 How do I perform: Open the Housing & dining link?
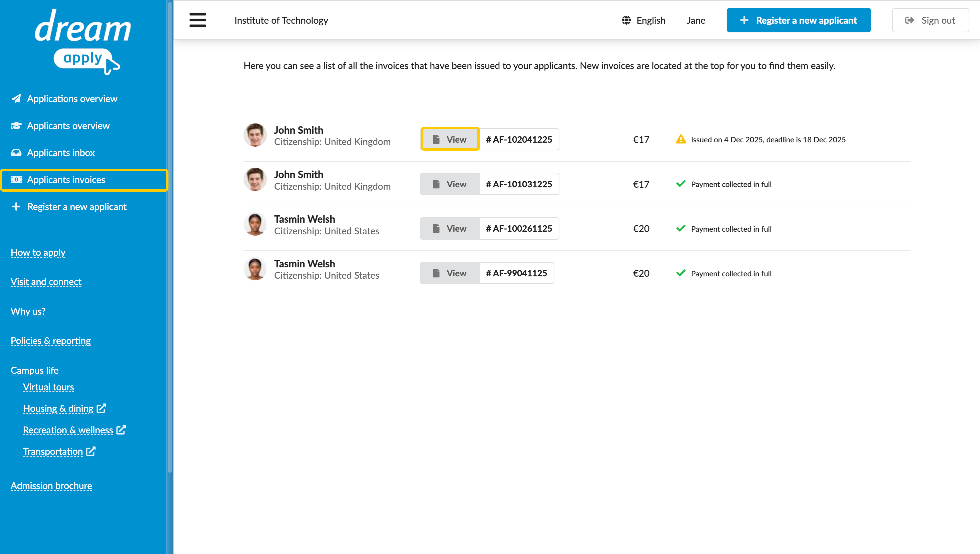click(x=58, y=408)
